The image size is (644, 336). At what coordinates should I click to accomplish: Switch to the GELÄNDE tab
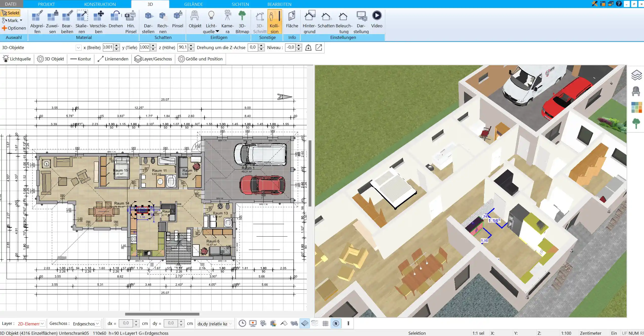pyautogui.click(x=194, y=4)
